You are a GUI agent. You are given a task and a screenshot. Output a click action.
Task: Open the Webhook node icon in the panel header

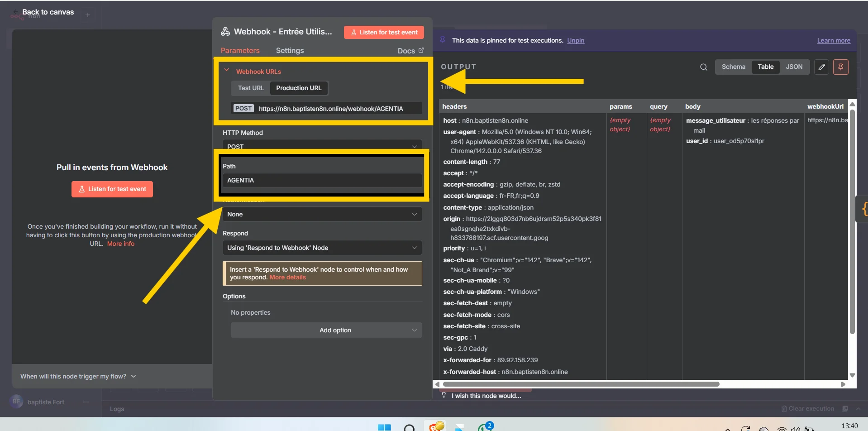click(225, 31)
